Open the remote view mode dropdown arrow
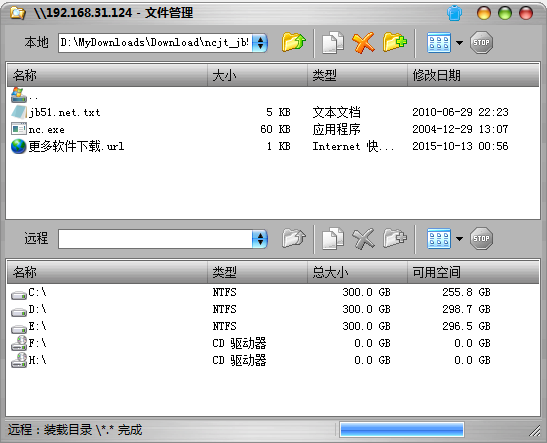 pyautogui.click(x=459, y=239)
